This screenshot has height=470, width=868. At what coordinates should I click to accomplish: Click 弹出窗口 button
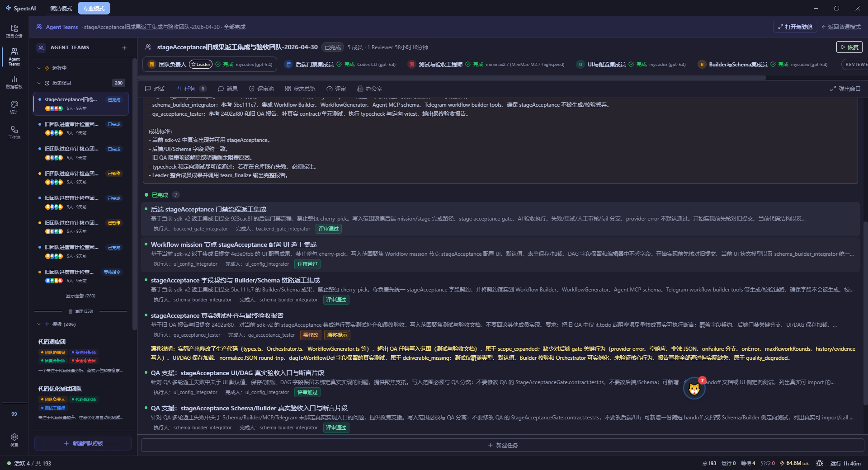(x=845, y=89)
